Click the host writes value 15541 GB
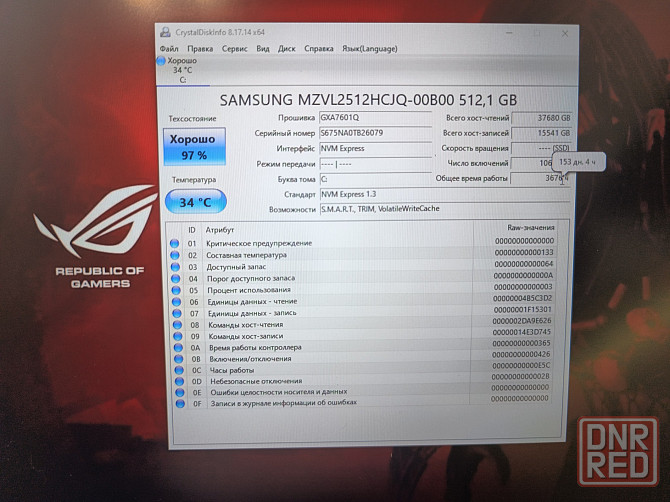Image resolution: width=670 pixels, height=502 pixels. (541, 133)
